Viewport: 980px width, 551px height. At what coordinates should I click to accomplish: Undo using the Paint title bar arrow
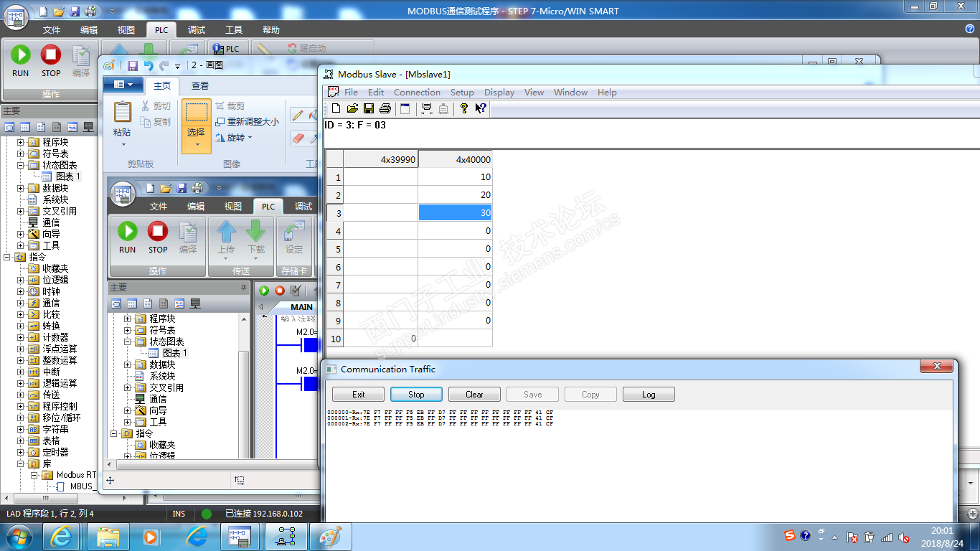(x=149, y=65)
